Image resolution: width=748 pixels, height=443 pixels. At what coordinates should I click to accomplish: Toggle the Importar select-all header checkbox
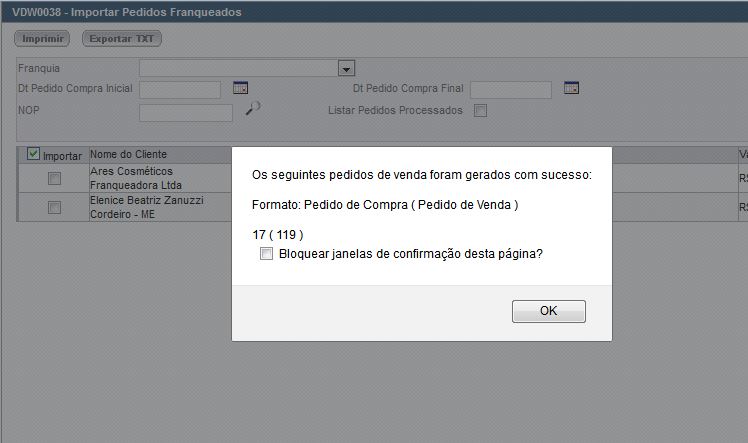[x=33, y=154]
